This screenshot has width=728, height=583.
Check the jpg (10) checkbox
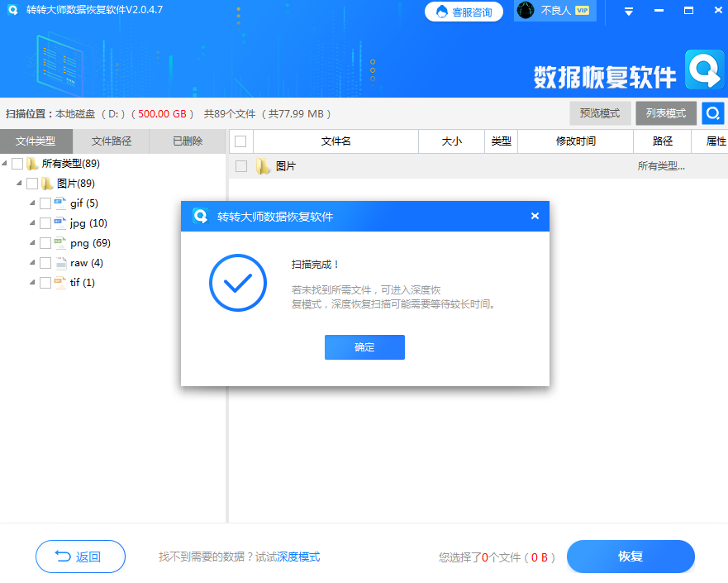tap(45, 222)
